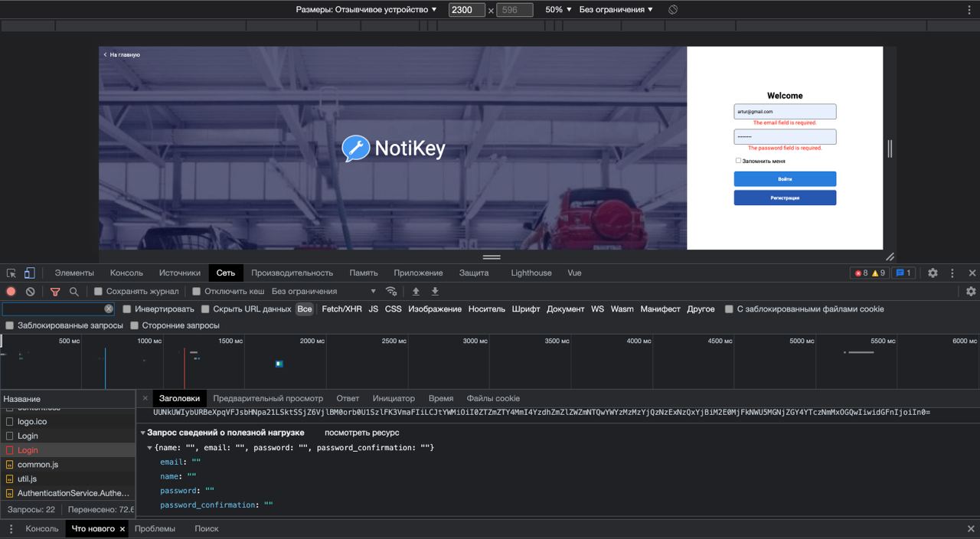
Task: Open the Lighthouse tab
Action: pyautogui.click(x=531, y=273)
